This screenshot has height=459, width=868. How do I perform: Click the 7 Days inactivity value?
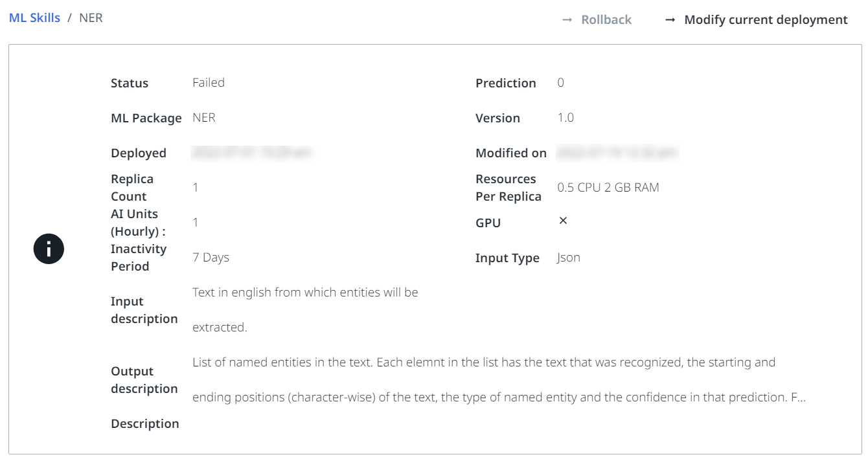coord(211,258)
